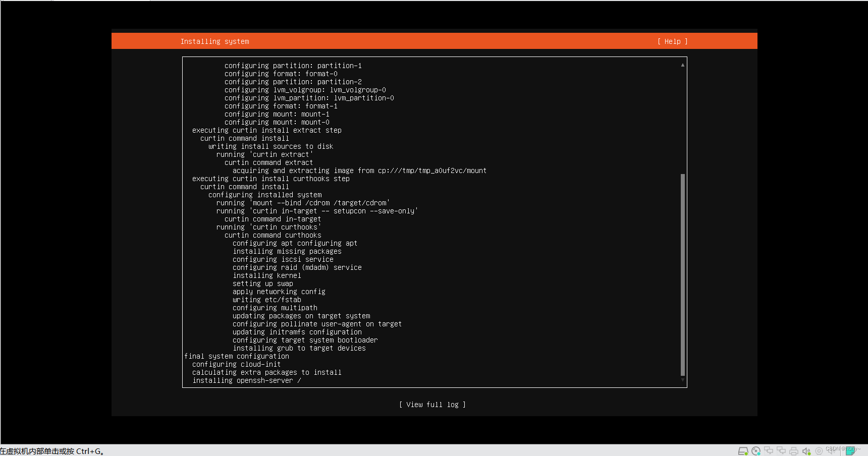The image size is (868, 456).
Task: Select 'configuring format: format-1' log line
Action: point(281,106)
